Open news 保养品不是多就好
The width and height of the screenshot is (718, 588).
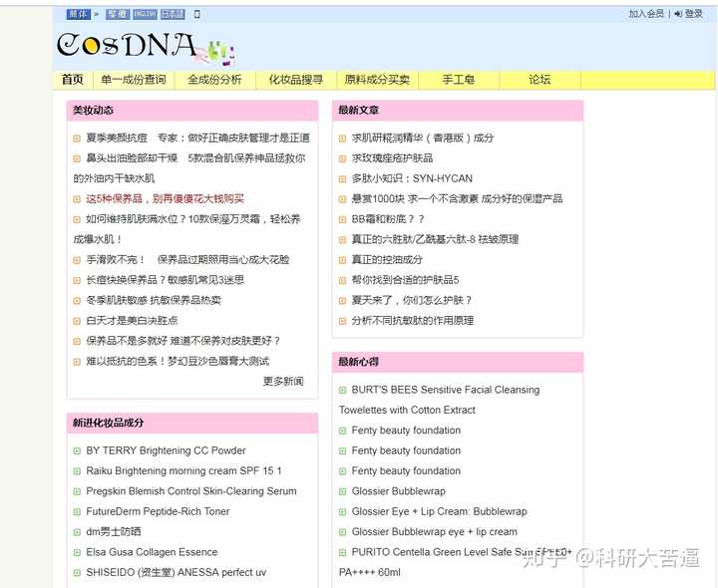(x=183, y=341)
